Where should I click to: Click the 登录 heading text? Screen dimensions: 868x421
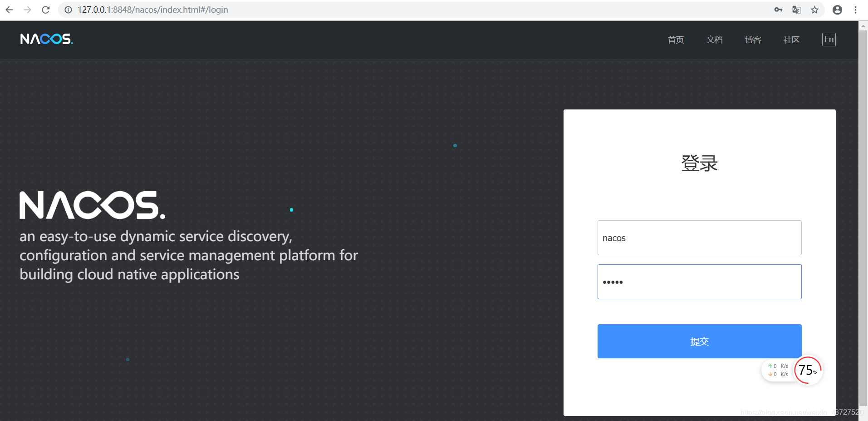pos(699,163)
